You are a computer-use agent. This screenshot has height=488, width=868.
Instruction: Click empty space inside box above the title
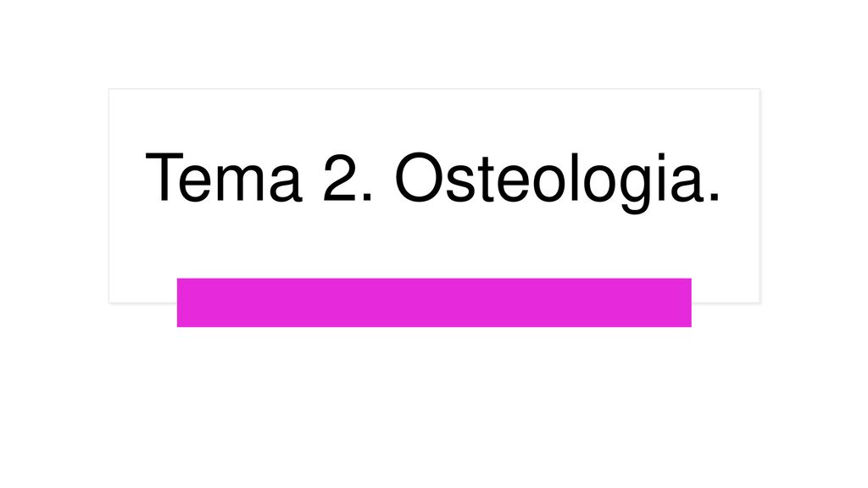click(x=434, y=117)
